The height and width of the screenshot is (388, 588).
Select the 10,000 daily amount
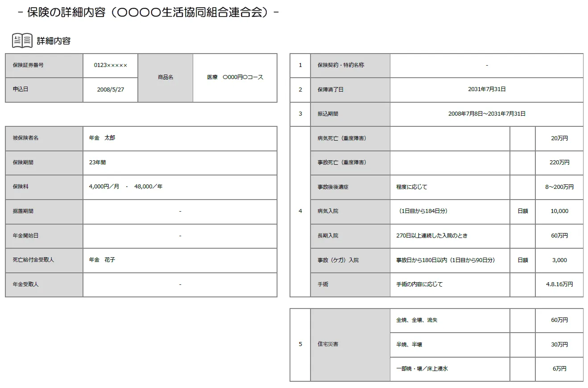(x=559, y=211)
